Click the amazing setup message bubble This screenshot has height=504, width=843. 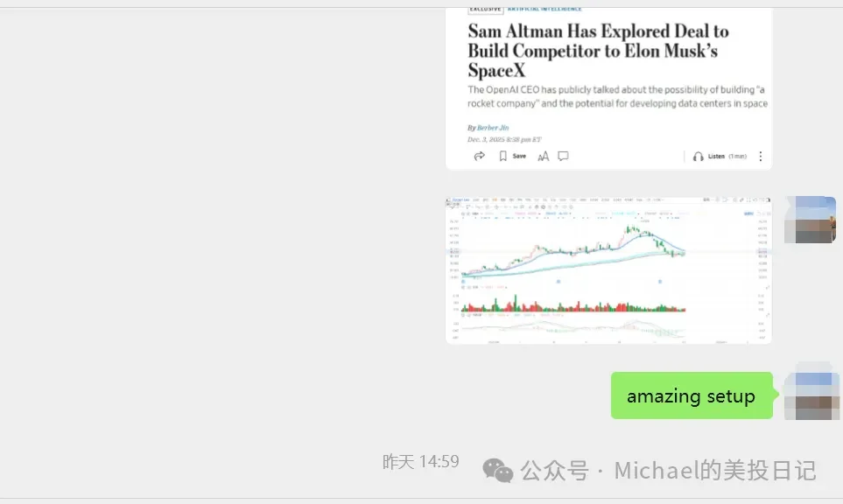click(691, 395)
